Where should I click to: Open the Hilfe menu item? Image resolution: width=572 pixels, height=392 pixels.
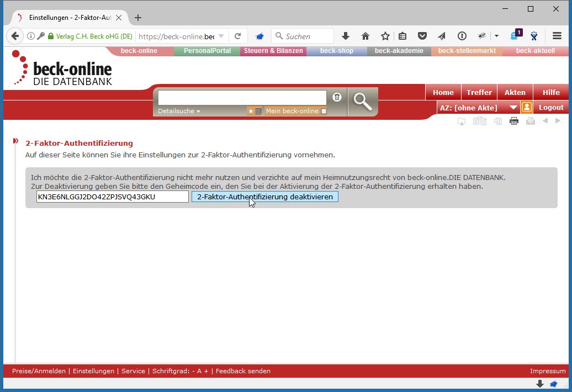551,93
